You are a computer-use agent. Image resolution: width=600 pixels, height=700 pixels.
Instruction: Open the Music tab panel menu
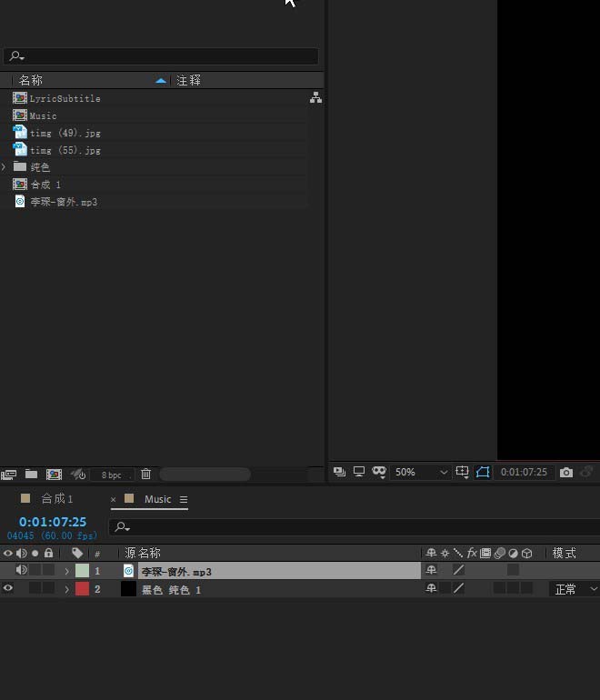point(184,499)
